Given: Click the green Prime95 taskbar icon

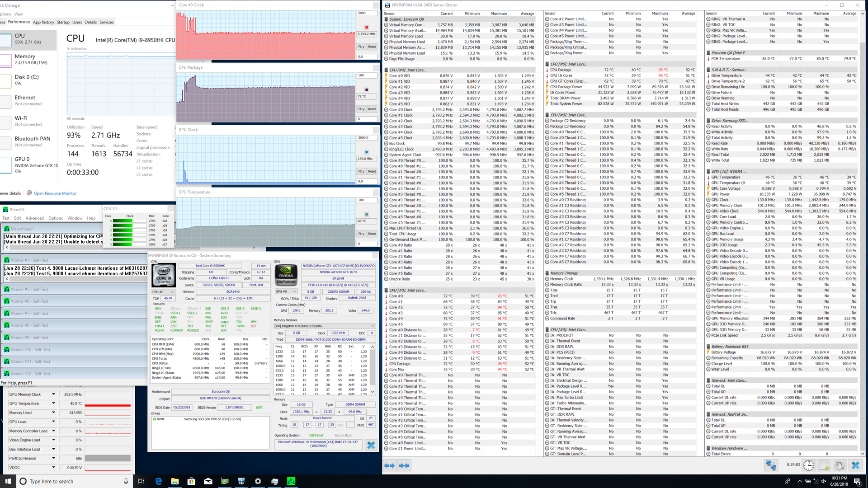Looking at the screenshot, I should [291, 481].
